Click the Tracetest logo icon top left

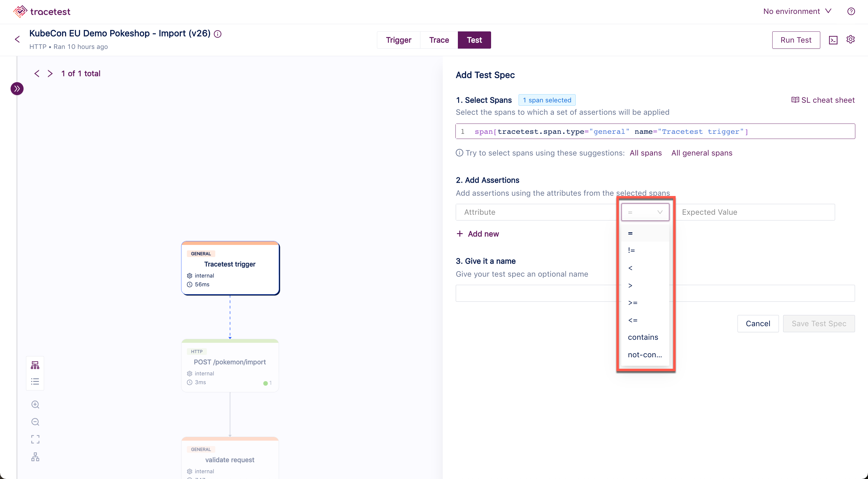coord(18,12)
